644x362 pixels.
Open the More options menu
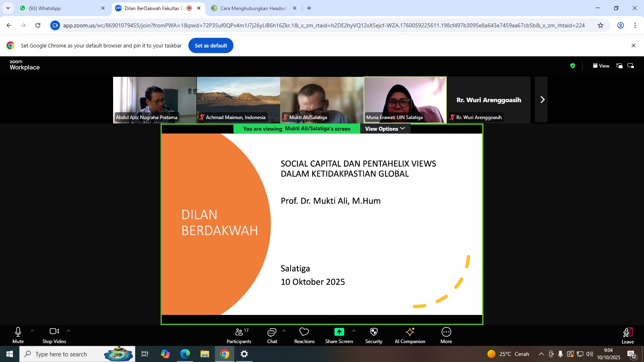pos(446,335)
